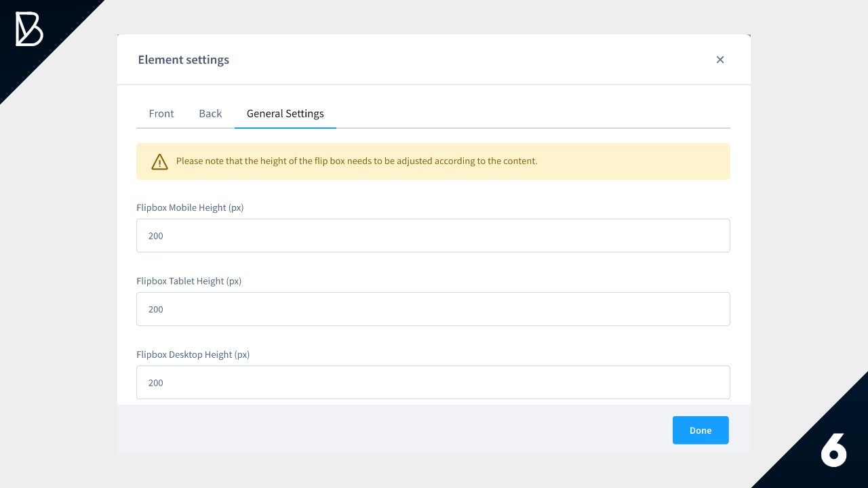The image size is (868, 488).
Task: Click the Element settings dialog title
Action: [183, 60]
